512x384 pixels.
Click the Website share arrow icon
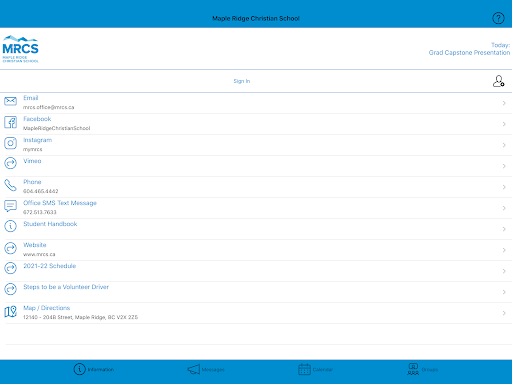click(x=10, y=248)
